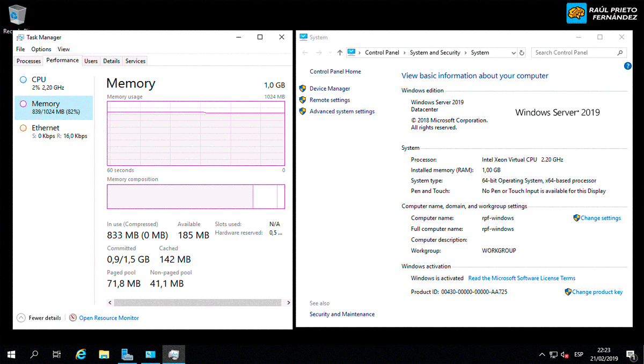The height and width of the screenshot is (364, 644).
Task: Open Advanced system settings link
Action: click(342, 112)
